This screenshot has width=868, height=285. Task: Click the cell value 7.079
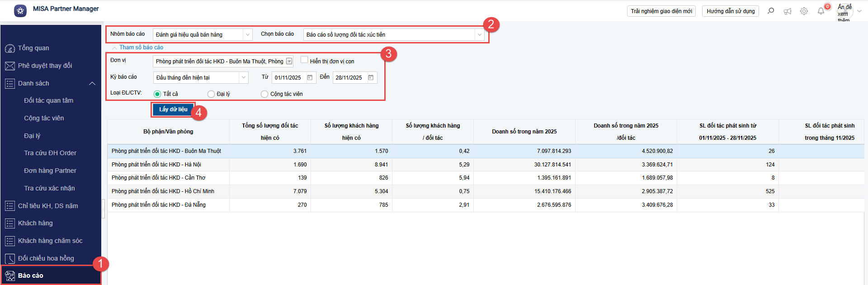coord(300,191)
